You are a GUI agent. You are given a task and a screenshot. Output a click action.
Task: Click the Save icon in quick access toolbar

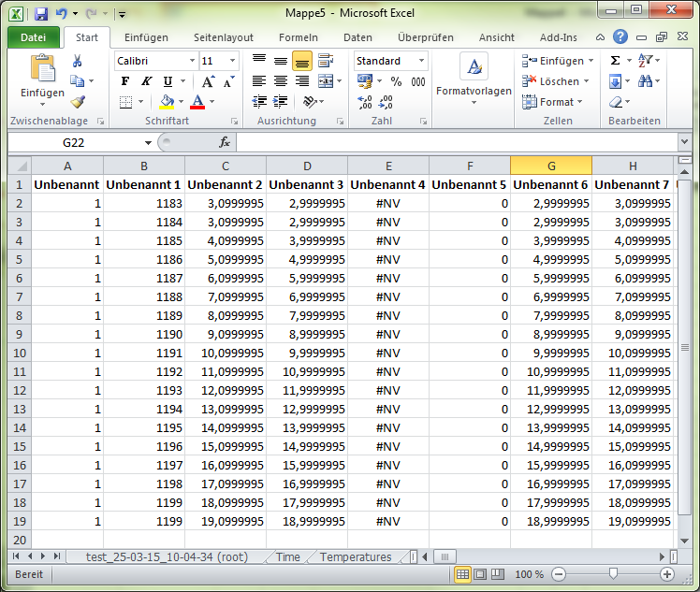click(x=41, y=14)
